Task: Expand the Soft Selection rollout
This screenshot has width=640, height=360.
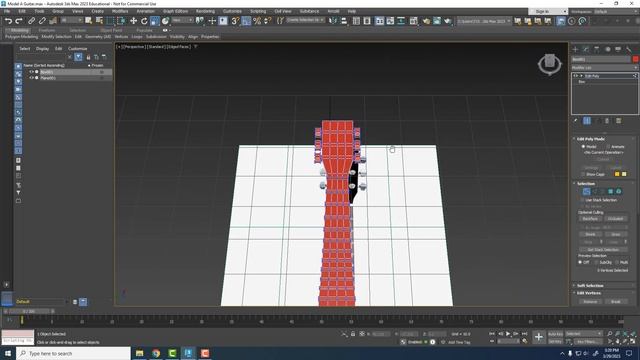Action: (590, 286)
